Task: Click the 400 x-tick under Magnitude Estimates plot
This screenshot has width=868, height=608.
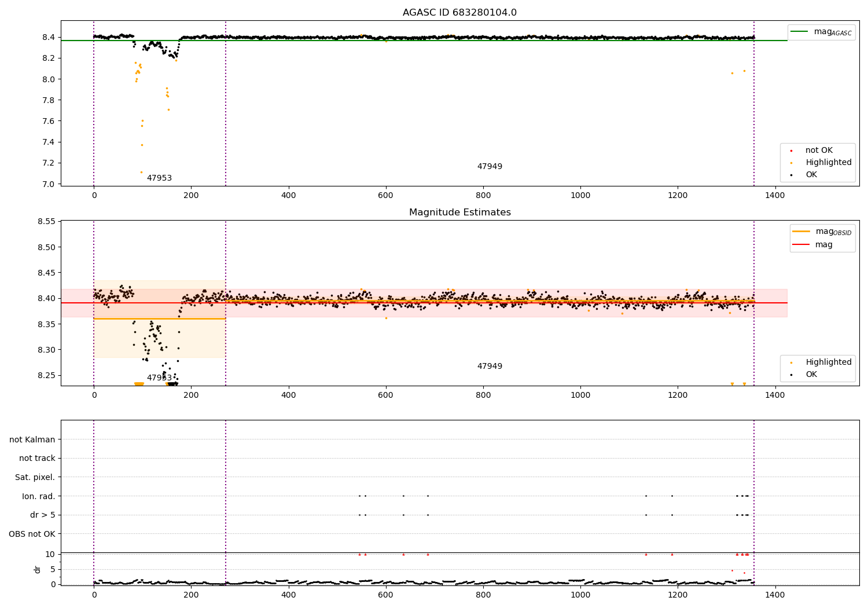Action: (288, 395)
